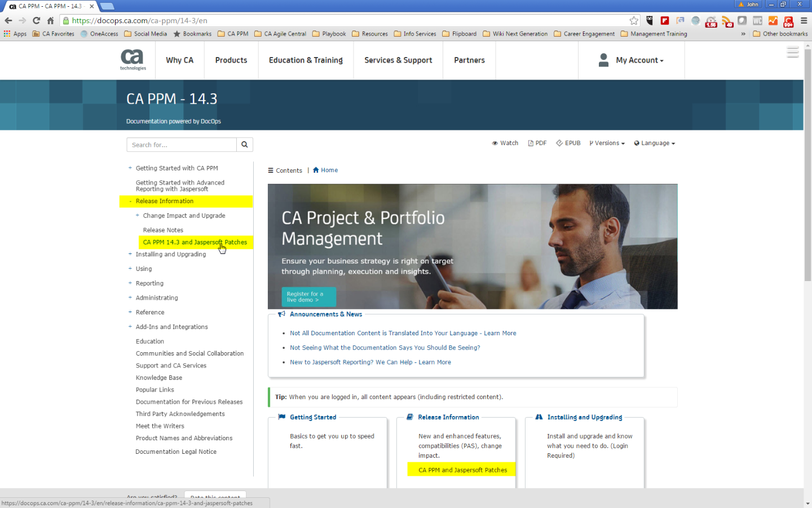Expand the Using tree node

pyautogui.click(x=130, y=269)
